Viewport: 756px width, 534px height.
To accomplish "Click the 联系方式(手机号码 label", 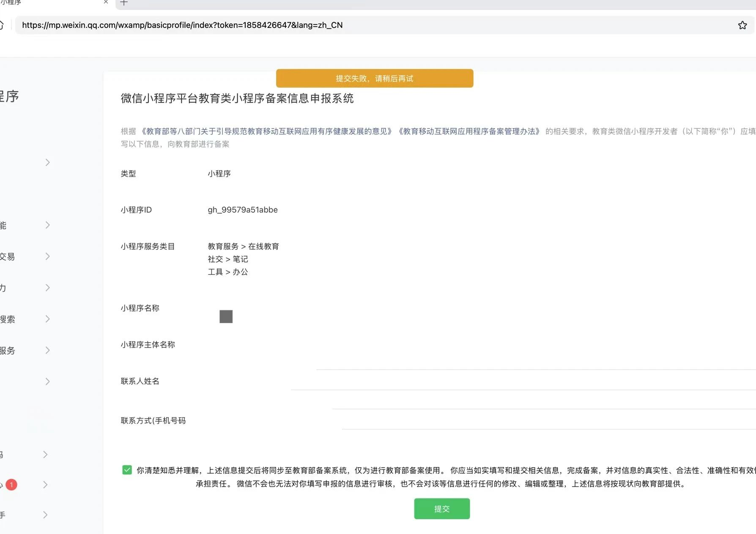I will point(153,421).
